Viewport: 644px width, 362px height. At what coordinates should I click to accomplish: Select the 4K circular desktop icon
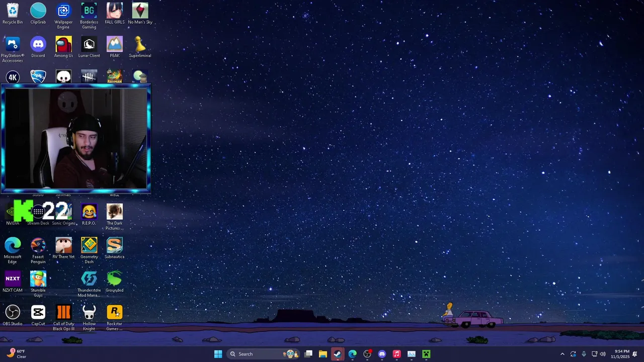coord(13,77)
